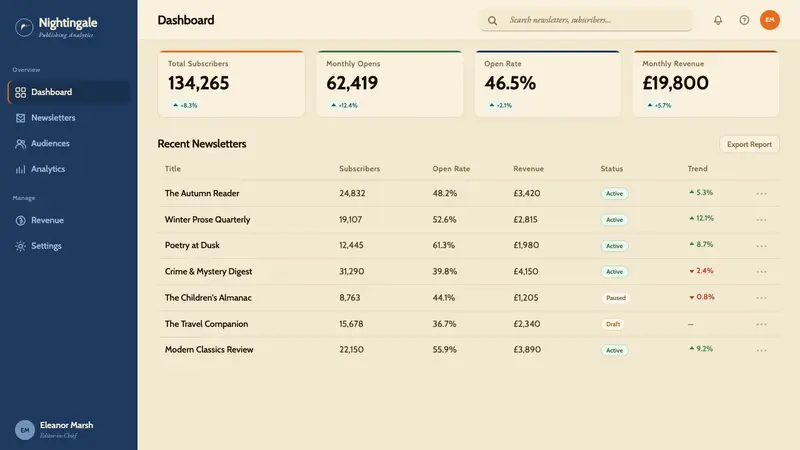
Task: Click Paused badge on The Children's Almanac
Action: click(x=615, y=298)
